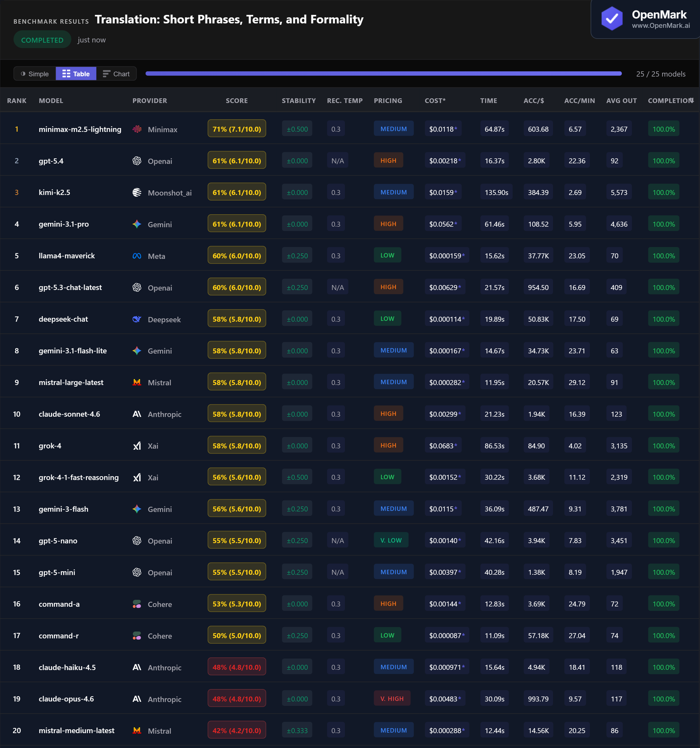Screen dimensions: 700x748
Task: Sort by COST* column header
Action: point(435,101)
